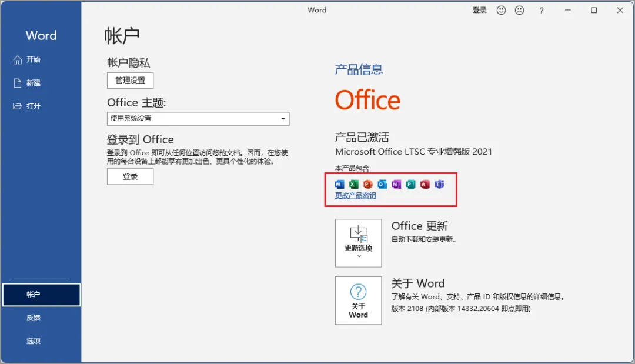Click the Office 更新 heading

[x=420, y=226]
